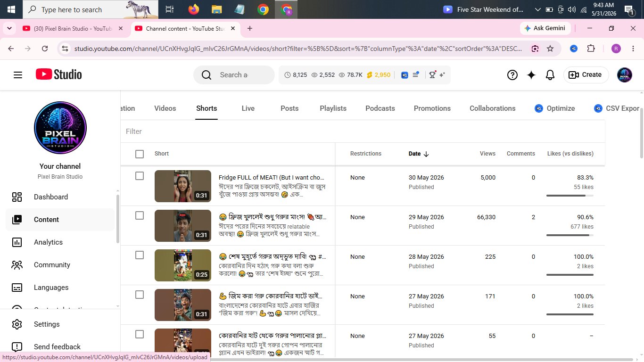This screenshot has width=644, height=362.
Task: Open the vidIQ list icon with blue dot
Action: 416,74
